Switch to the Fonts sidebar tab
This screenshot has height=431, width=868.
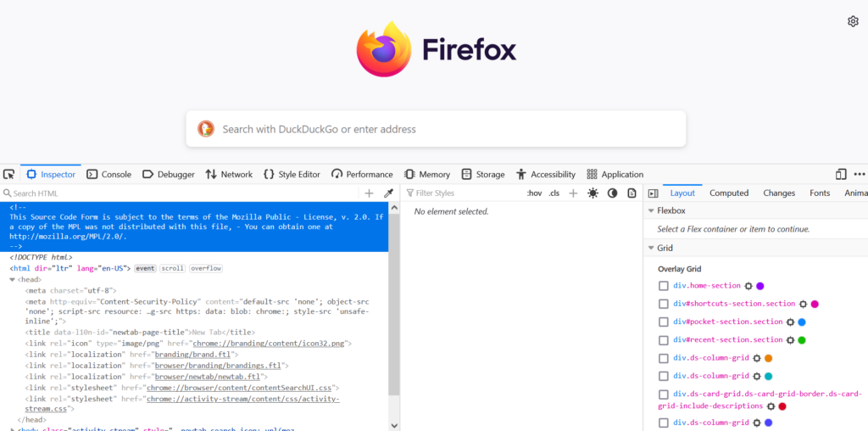pyautogui.click(x=820, y=193)
